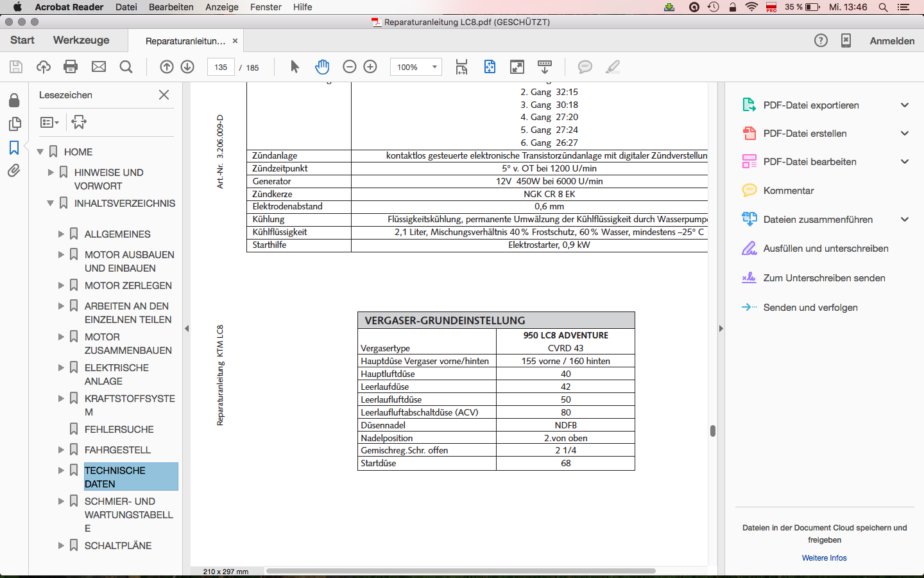924x578 pixels.
Task: Toggle the bookmarks panel icon in sidebar
Action: coord(14,148)
